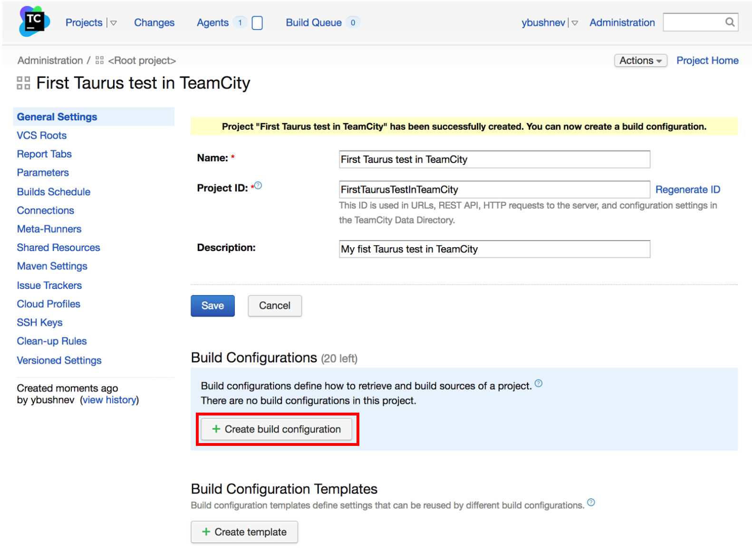Open Report Tabs settings
752x560 pixels.
coord(44,154)
